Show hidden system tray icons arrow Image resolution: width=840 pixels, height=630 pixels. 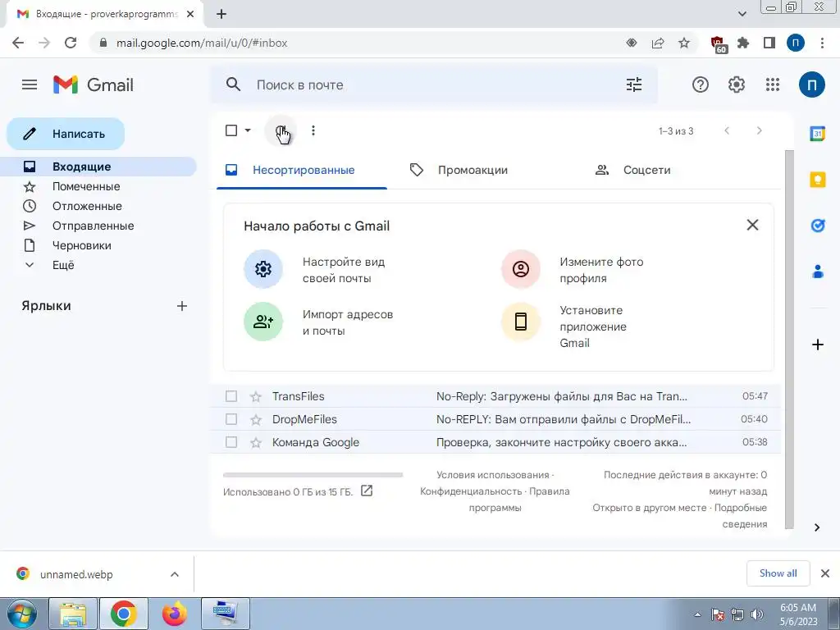pos(697,614)
